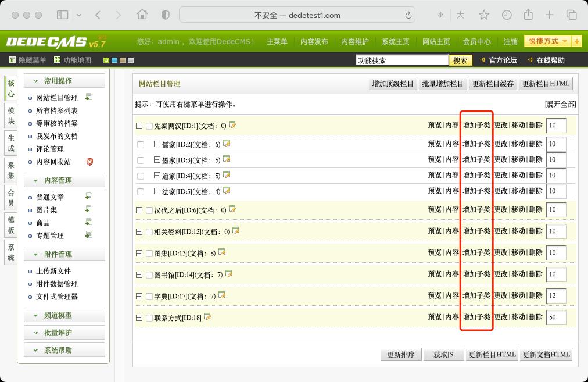Viewport: 588px width, 382px height.
Task: Select the green theme color swatch
Action: pos(106,60)
